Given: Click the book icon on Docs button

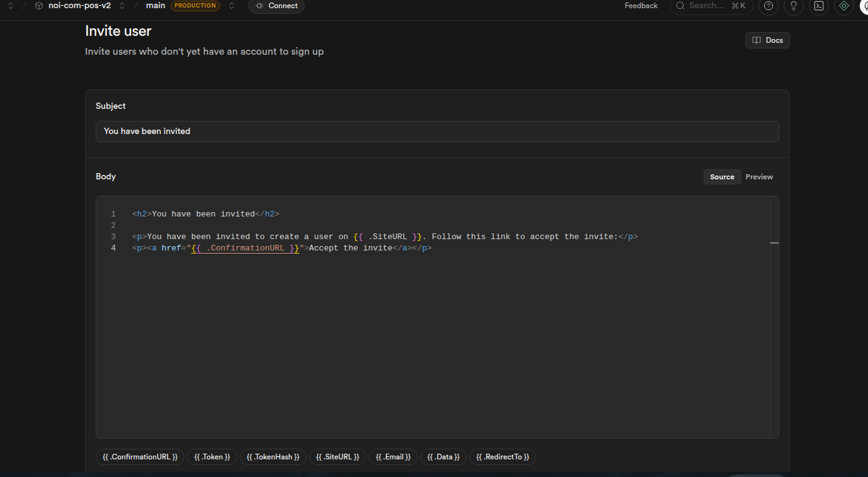Looking at the screenshot, I should (757, 40).
